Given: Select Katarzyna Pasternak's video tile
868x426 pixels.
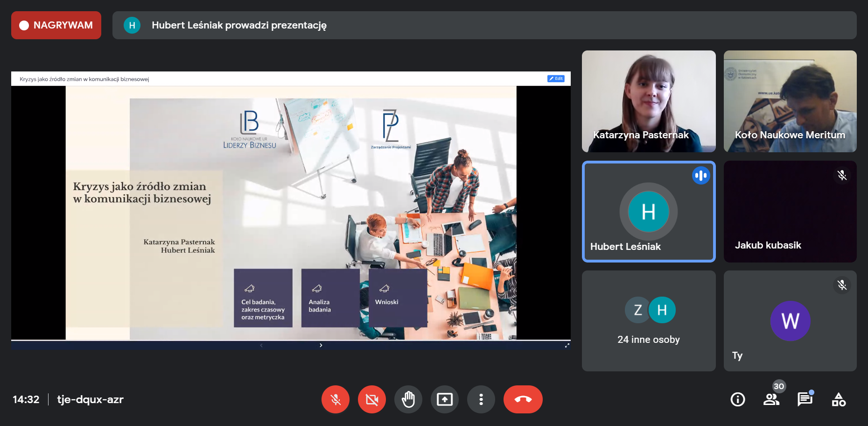Looking at the screenshot, I should 648,101.
